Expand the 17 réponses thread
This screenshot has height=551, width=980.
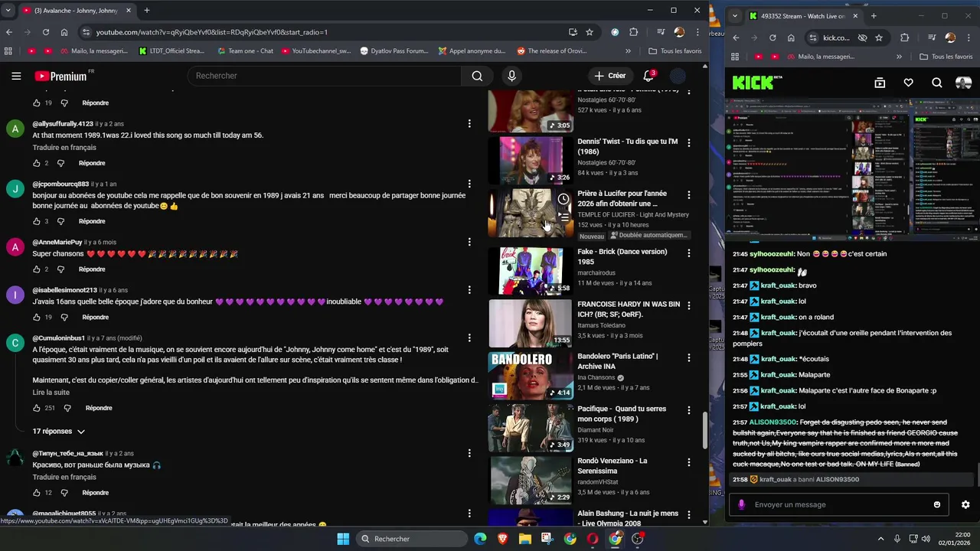click(x=58, y=432)
